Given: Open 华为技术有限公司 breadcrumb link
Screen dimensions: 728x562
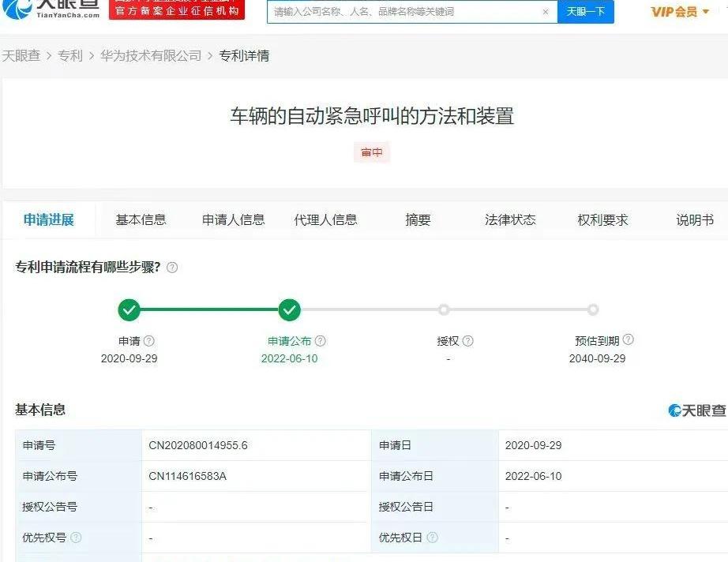Looking at the screenshot, I should coord(151,56).
